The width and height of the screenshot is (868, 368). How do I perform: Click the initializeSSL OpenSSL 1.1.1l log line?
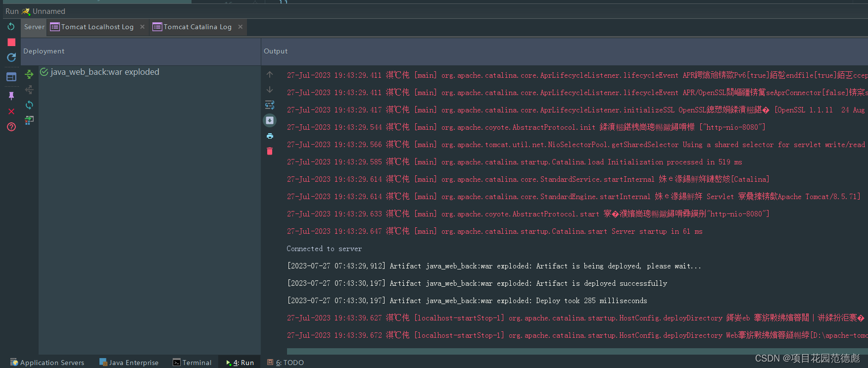pyautogui.click(x=576, y=110)
